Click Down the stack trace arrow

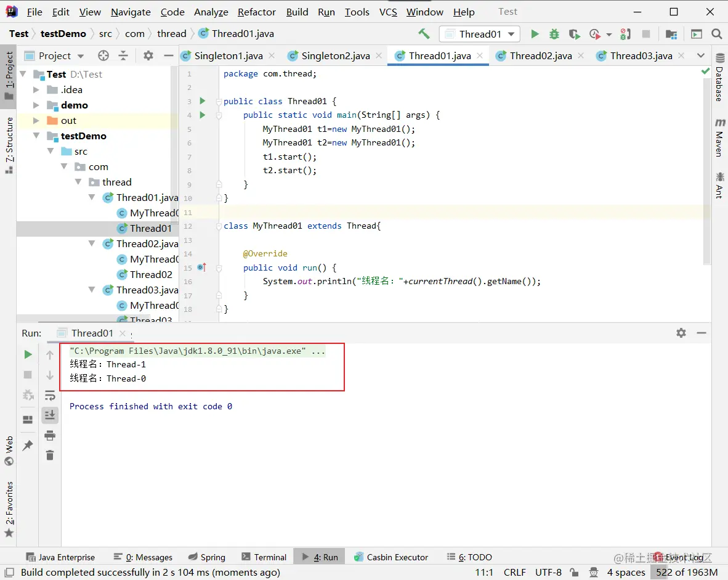50,375
